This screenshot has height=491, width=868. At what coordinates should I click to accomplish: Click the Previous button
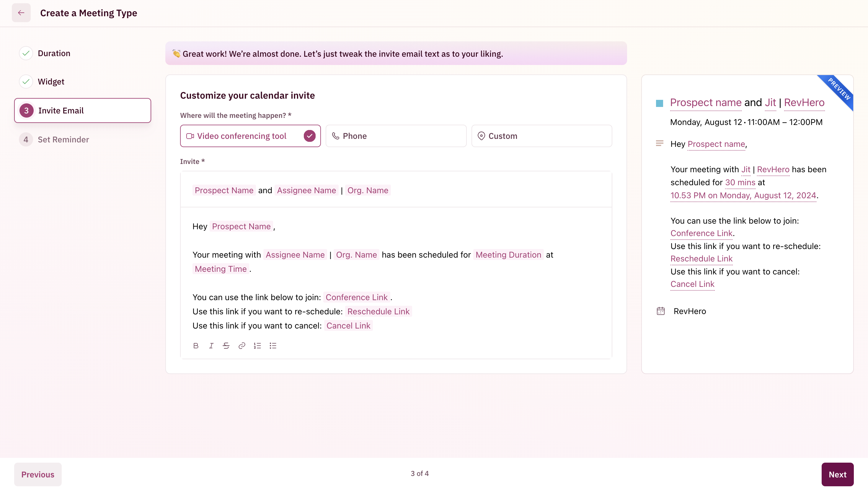38,474
